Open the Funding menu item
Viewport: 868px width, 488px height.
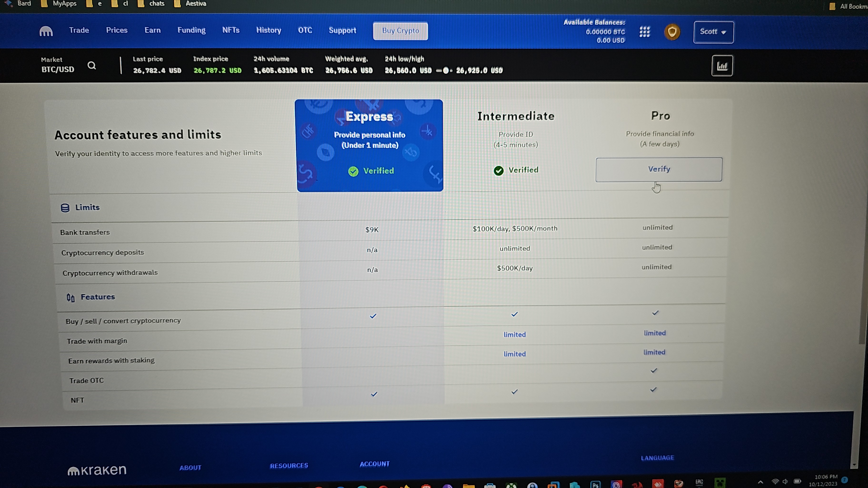pyautogui.click(x=191, y=30)
